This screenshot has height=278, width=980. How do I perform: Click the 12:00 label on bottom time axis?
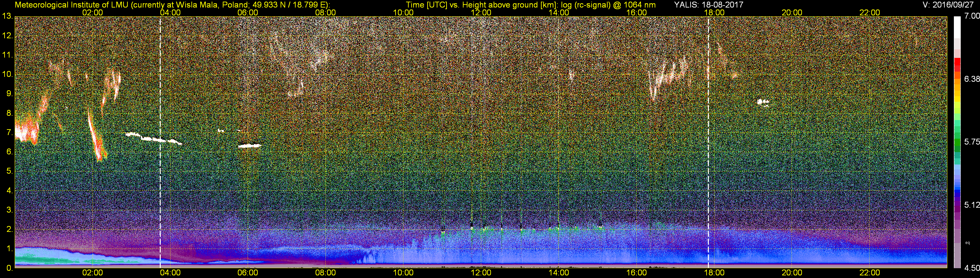click(481, 273)
